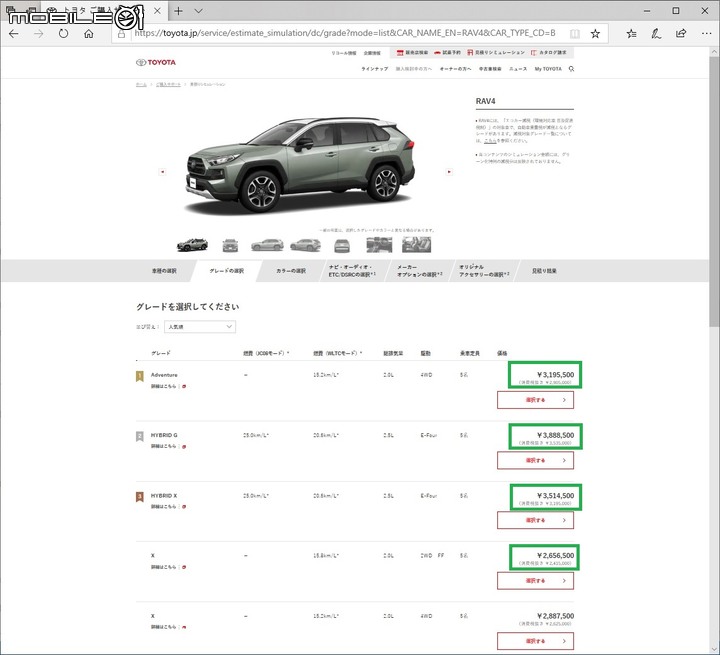Image resolution: width=720 pixels, height=655 pixels.
Task: Close the current Toyota browser tab
Action: (157, 11)
